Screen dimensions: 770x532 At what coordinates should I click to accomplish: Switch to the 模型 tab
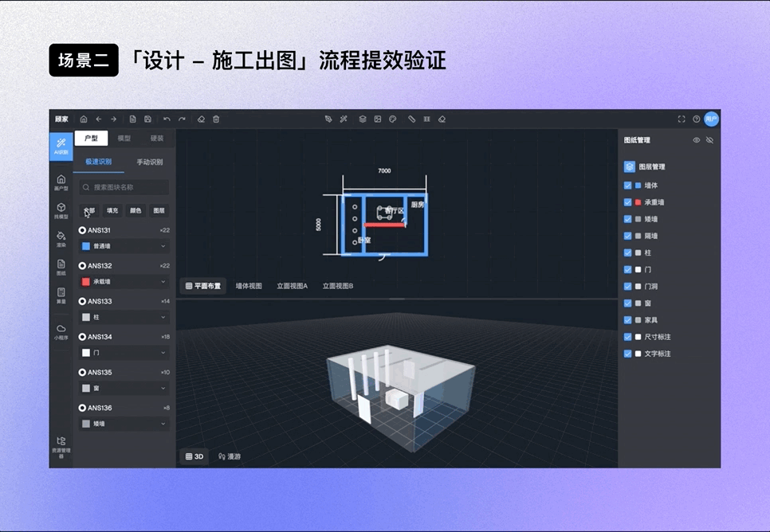pos(124,139)
